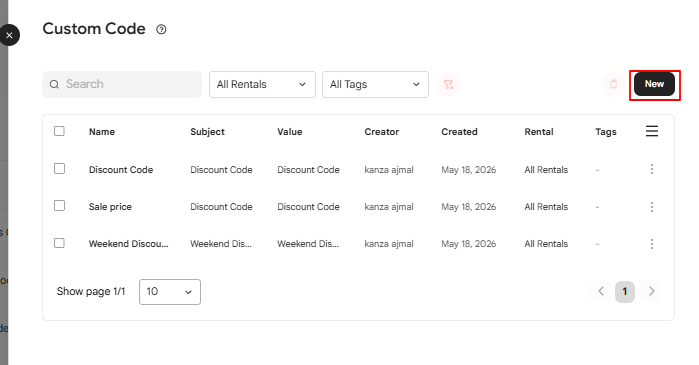The height and width of the screenshot is (365, 699).
Task: Tick the Weekend Discou... row checkbox
Action: 59,243
